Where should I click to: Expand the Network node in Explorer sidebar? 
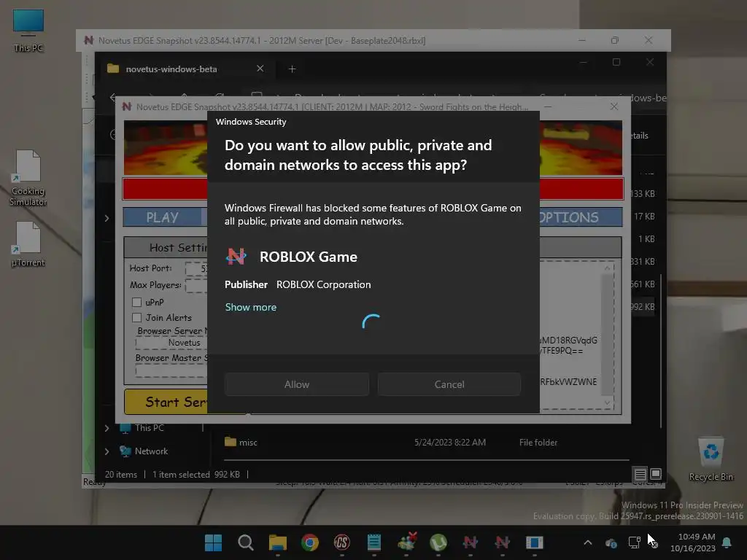coord(107,451)
